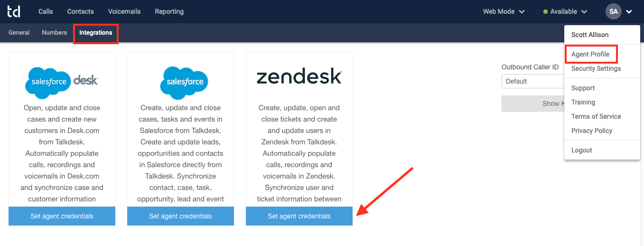Switch to the General tab

pyautogui.click(x=19, y=33)
